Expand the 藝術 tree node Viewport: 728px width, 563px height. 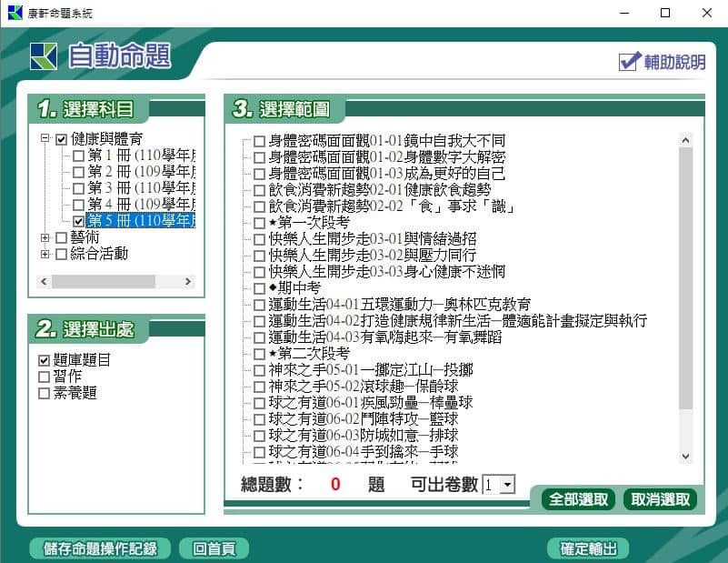[45, 237]
